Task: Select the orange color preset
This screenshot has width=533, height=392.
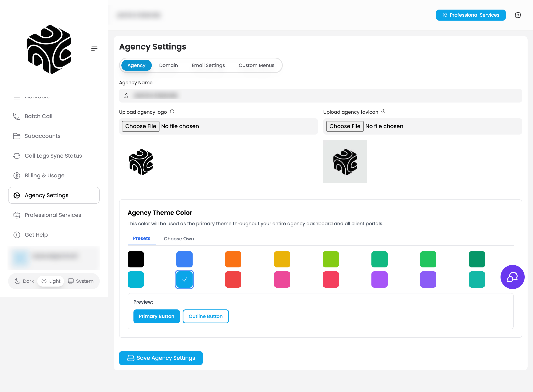Action: pyautogui.click(x=233, y=259)
